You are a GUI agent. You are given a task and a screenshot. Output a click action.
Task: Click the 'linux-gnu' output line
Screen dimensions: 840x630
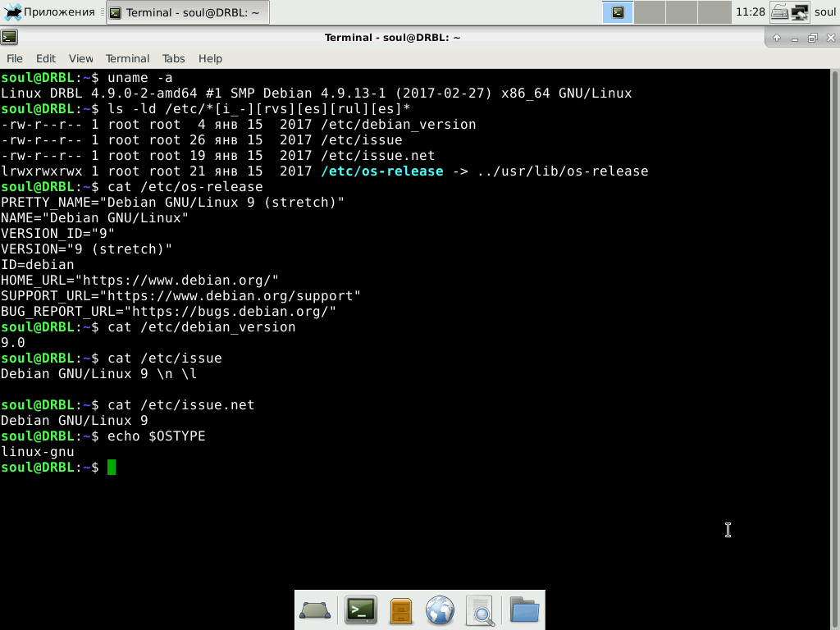38,452
